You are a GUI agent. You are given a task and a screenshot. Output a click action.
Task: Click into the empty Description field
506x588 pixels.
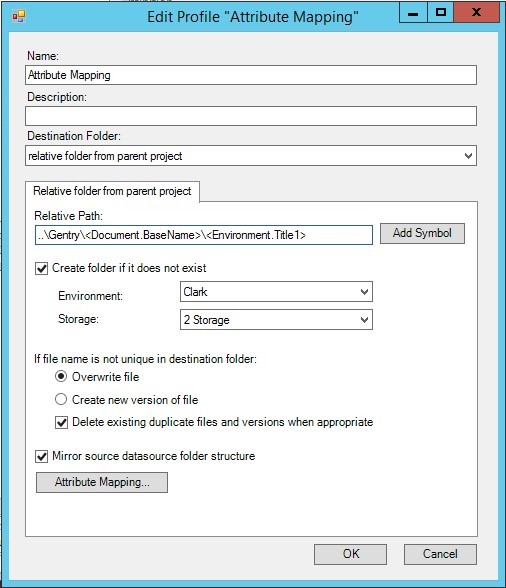pos(251,116)
